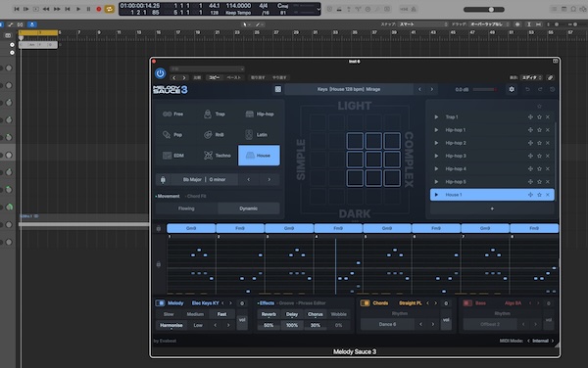Viewport: 588px width, 368px height.
Task: Toggle the Chords layer switch
Action: (365, 303)
